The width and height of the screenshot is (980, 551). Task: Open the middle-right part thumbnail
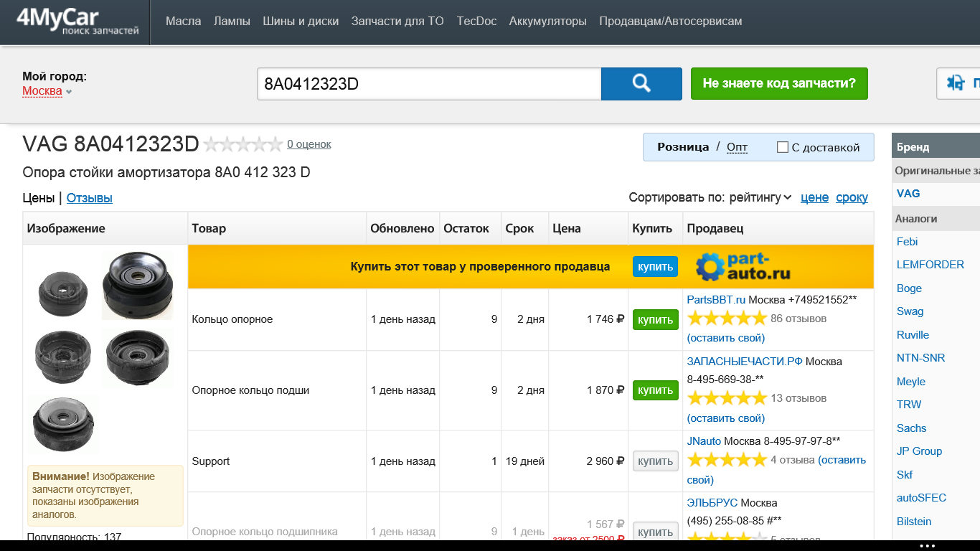click(138, 357)
